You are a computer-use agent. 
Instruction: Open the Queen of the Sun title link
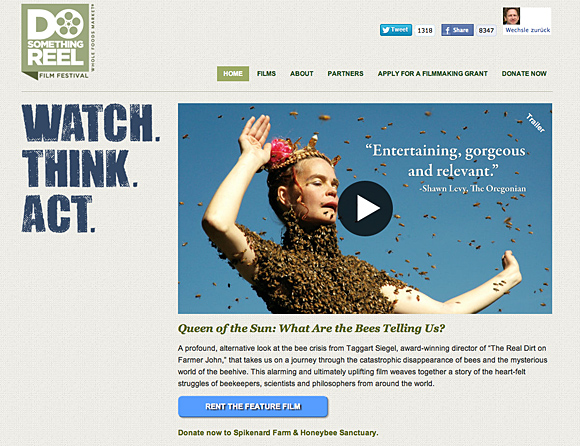pyautogui.click(x=311, y=328)
